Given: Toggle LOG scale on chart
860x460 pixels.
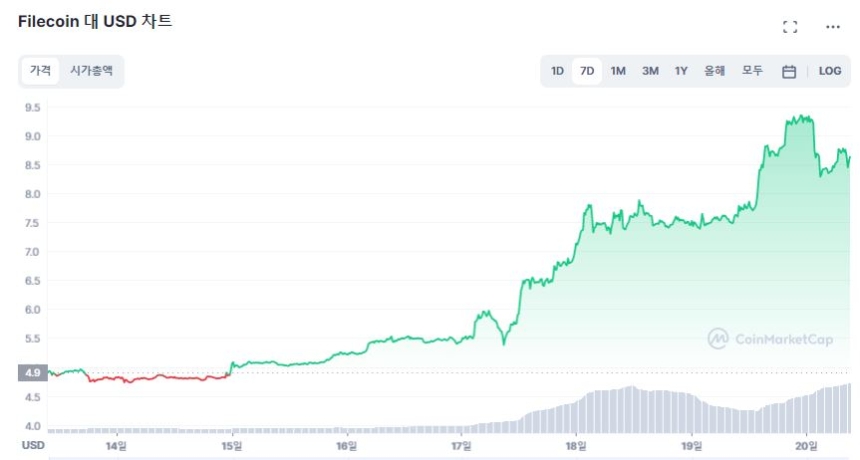Looking at the screenshot, I should pos(830,71).
